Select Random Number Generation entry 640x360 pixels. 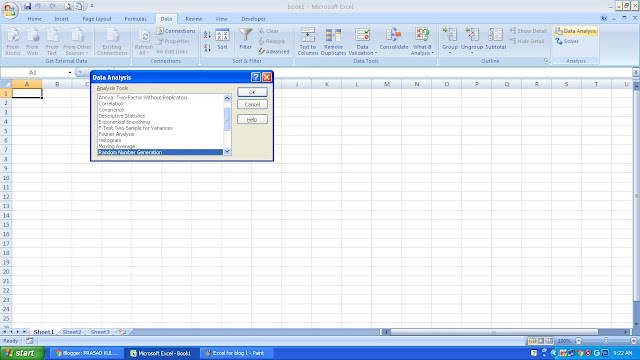coord(160,152)
